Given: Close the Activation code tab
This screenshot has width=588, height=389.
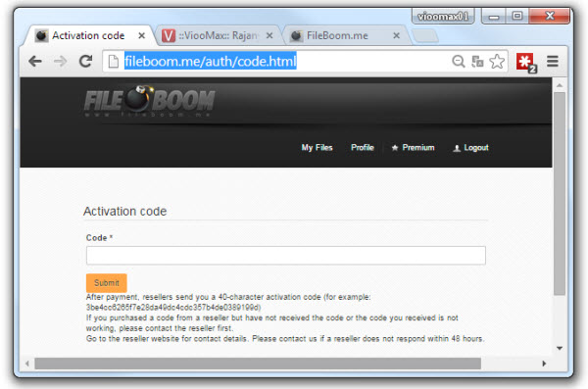Looking at the screenshot, I should click(141, 35).
